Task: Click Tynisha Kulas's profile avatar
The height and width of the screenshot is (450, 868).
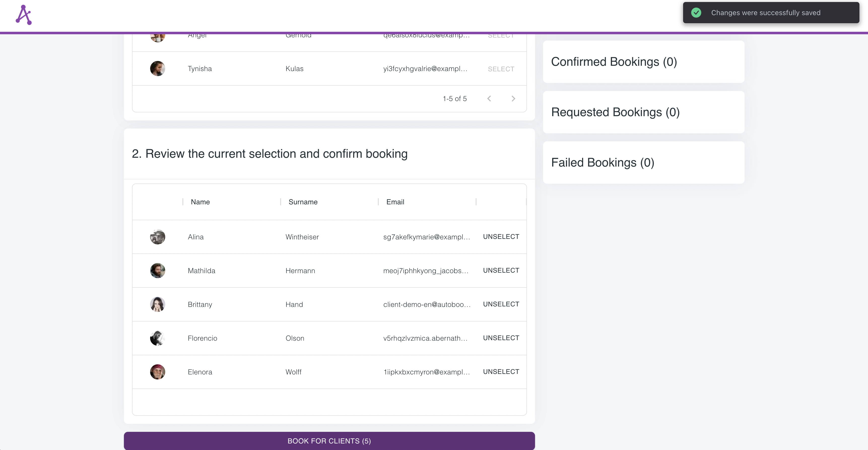Action: (157, 69)
